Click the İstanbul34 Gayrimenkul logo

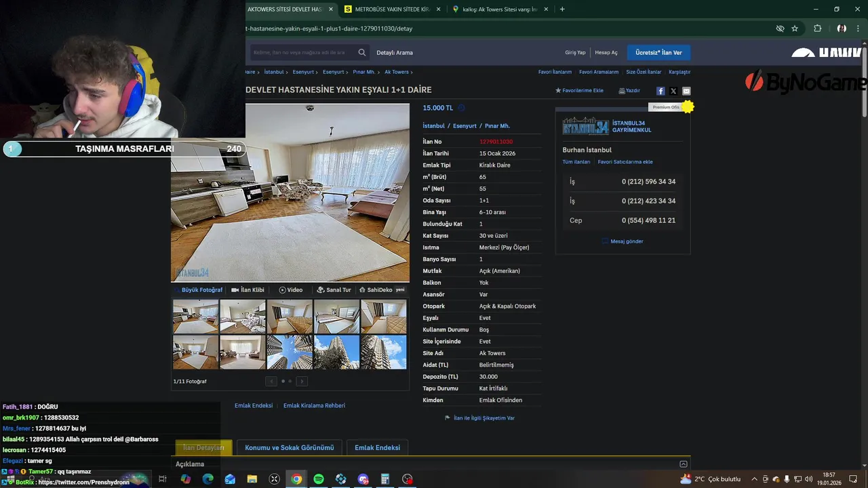pos(585,126)
